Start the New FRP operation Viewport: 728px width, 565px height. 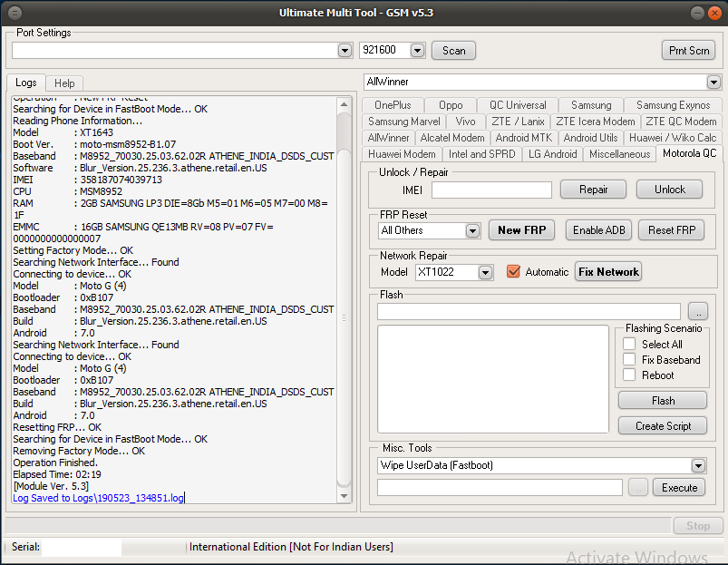click(x=522, y=230)
